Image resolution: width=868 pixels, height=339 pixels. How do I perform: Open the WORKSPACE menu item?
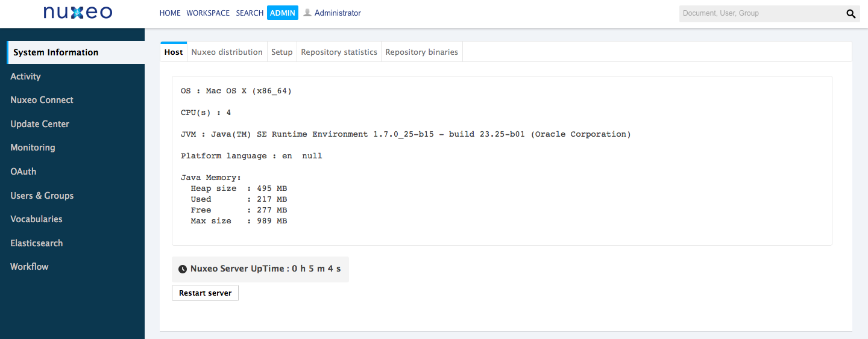tap(208, 13)
